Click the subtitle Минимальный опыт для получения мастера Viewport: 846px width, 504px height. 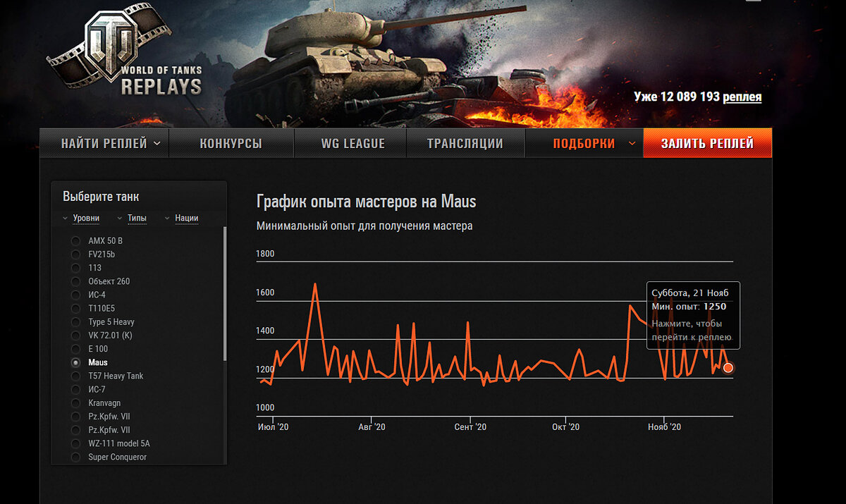point(364,226)
